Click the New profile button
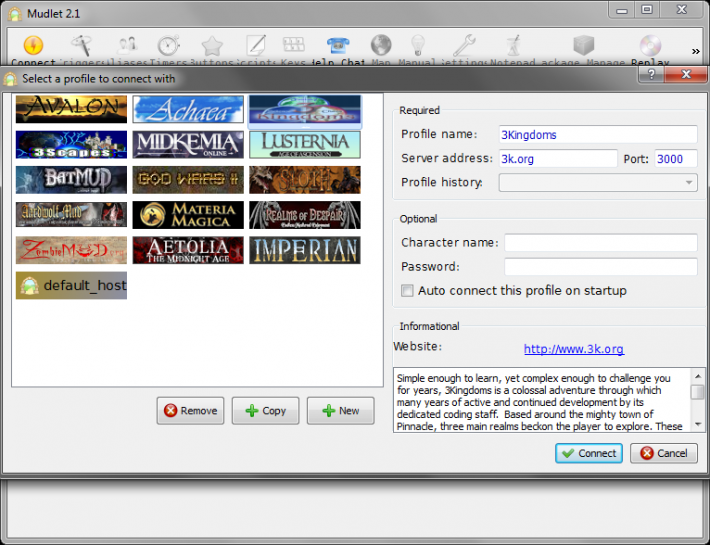 pyautogui.click(x=341, y=411)
